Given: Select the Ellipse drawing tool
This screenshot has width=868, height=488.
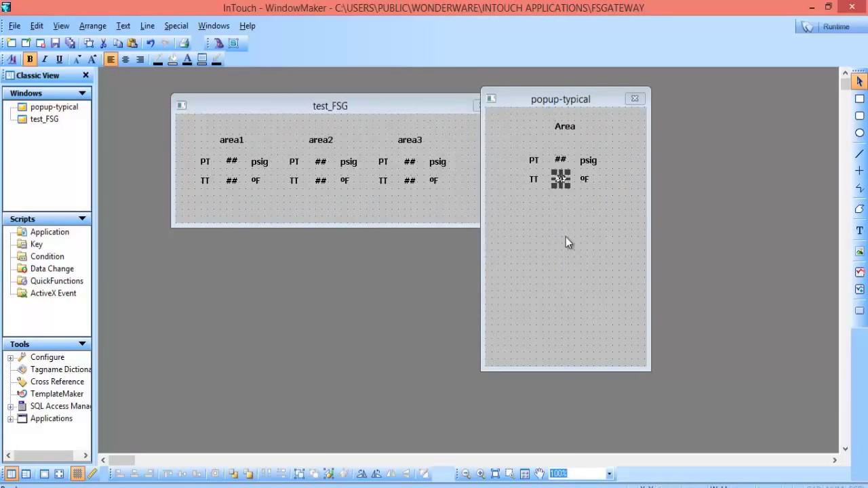Looking at the screenshot, I should point(859,133).
